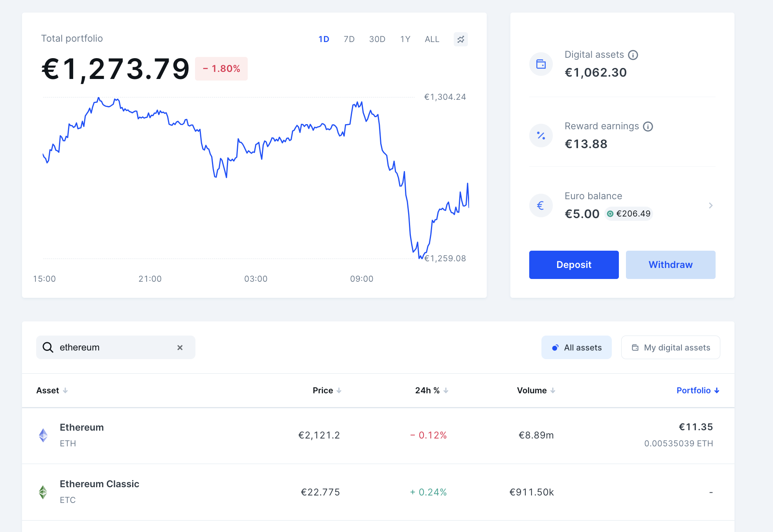The width and height of the screenshot is (773, 532).
Task: Click the Reward earnings percent icon
Action: pyautogui.click(x=541, y=136)
